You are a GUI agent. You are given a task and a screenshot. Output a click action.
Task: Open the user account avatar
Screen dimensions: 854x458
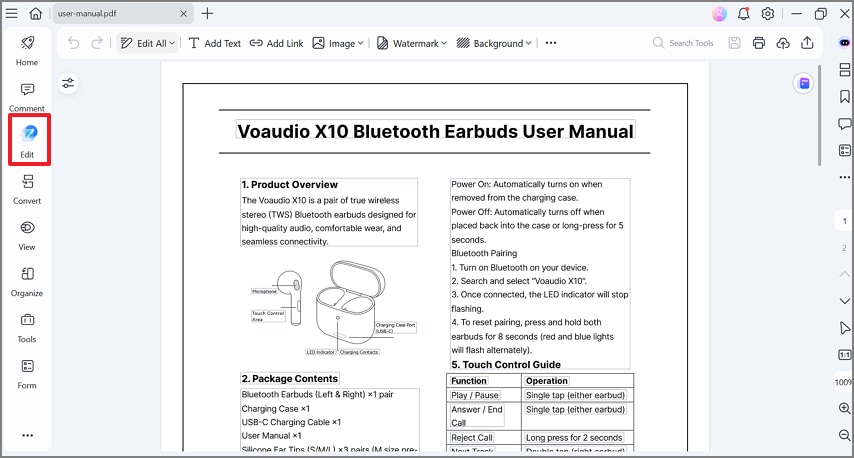719,14
